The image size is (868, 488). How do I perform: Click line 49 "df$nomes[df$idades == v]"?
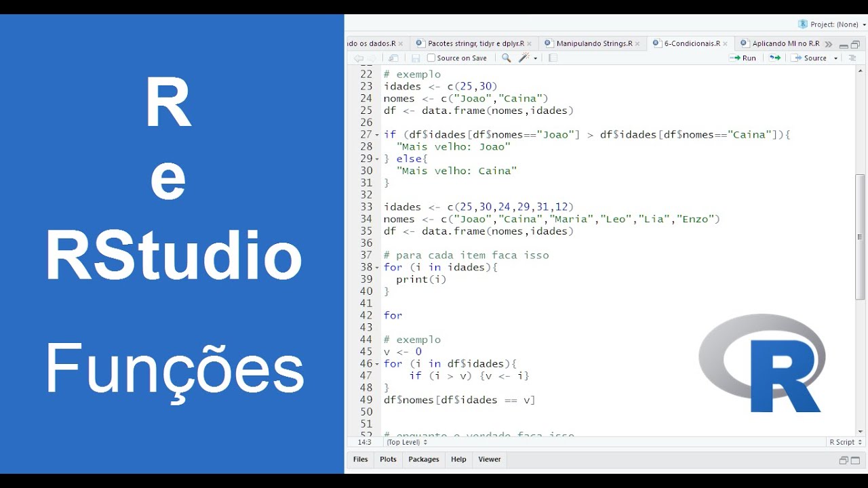point(459,401)
